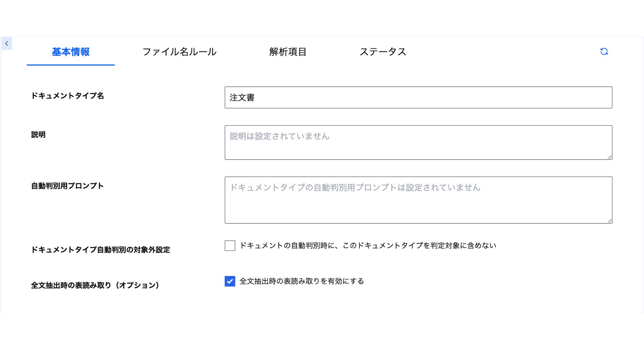644x362 pixels.
Task: Click the refresh icon at top right
Action: pyautogui.click(x=604, y=52)
